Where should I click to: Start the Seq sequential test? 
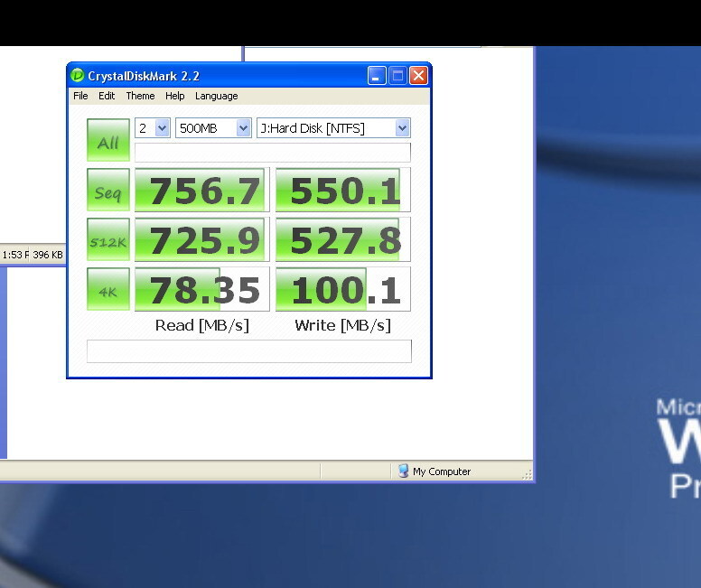click(108, 191)
